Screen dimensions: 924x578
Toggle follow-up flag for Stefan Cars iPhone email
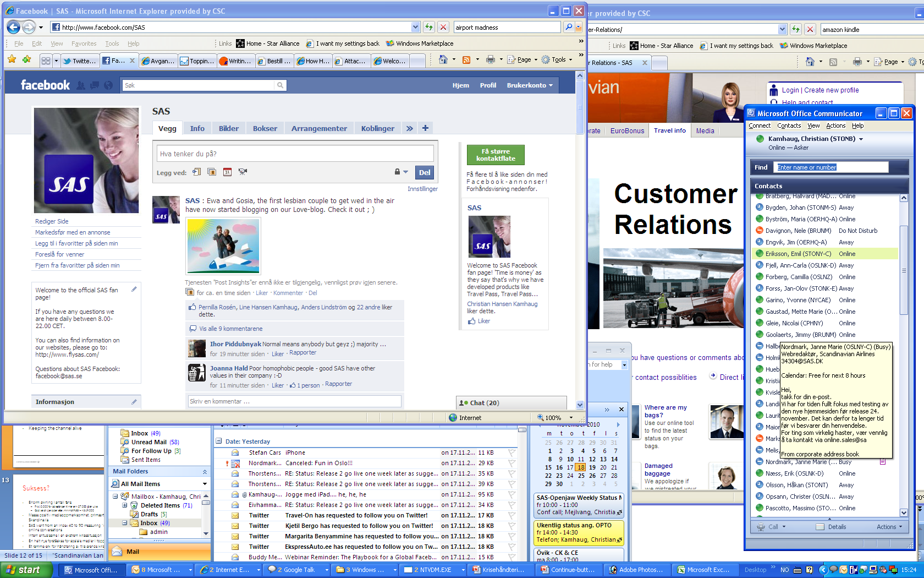point(512,452)
